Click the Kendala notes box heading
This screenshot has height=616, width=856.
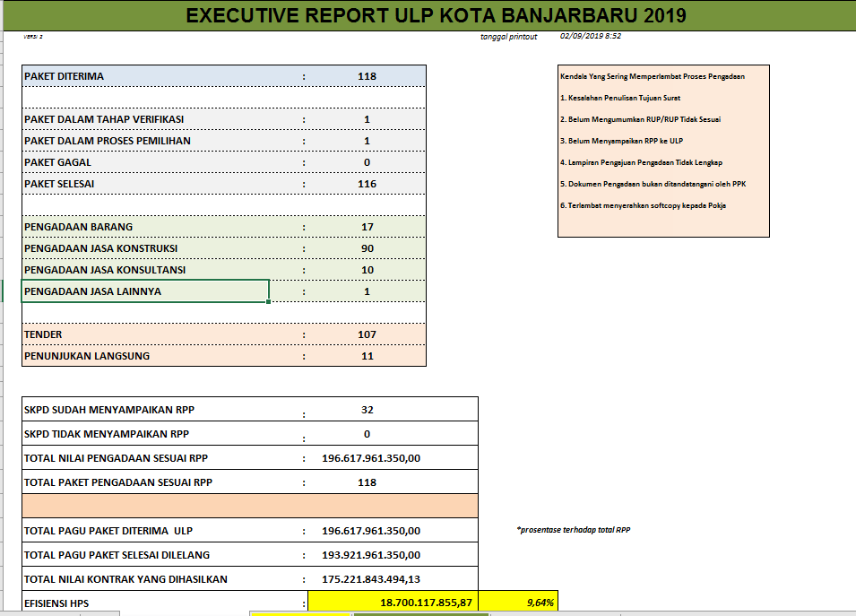click(x=652, y=76)
